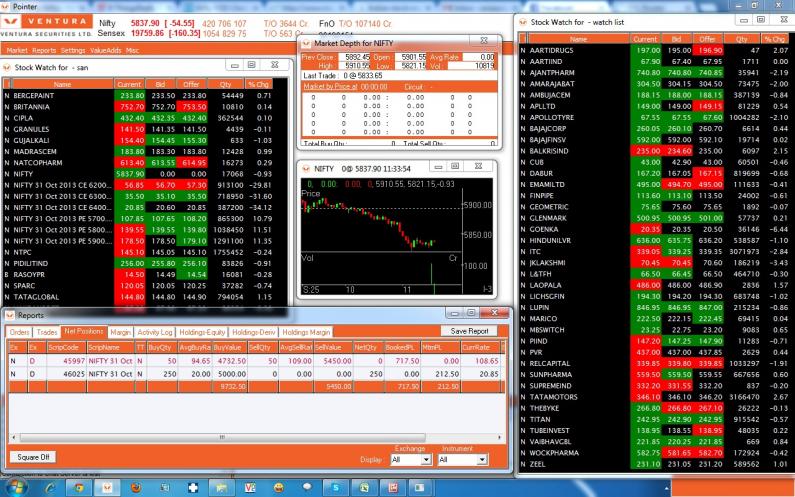Open the ValueAdds menu

pyautogui.click(x=106, y=51)
